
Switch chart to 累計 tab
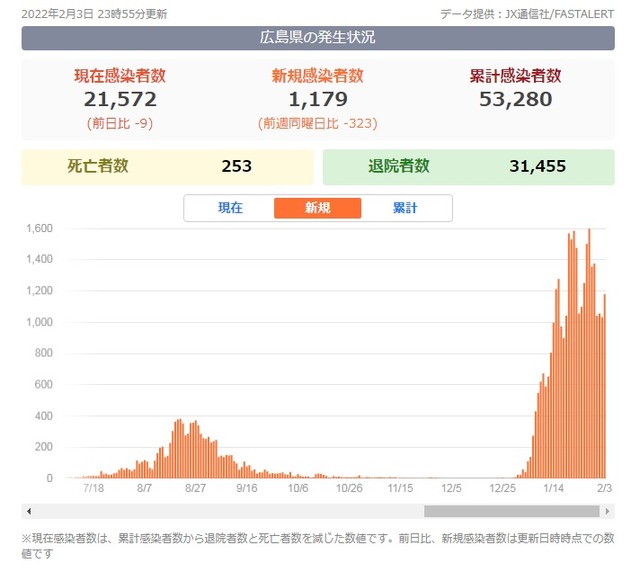click(405, 208)
